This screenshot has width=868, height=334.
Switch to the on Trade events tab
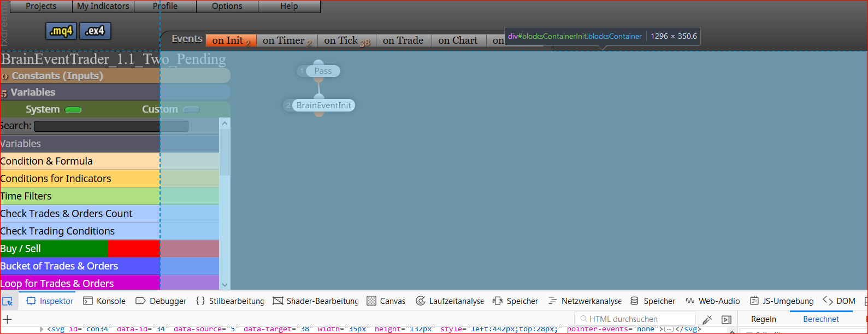tap(403, 40)
